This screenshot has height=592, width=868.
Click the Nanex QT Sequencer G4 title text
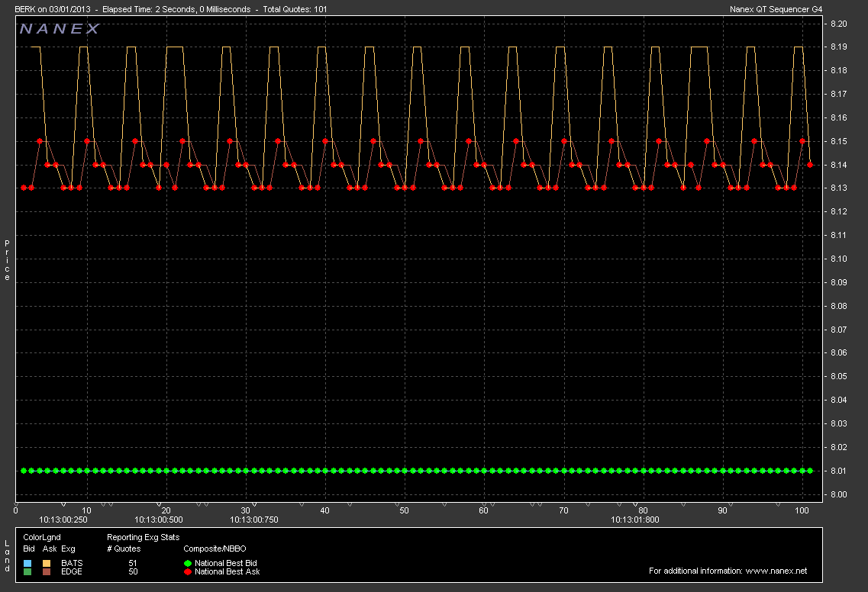tap(777, 9)
